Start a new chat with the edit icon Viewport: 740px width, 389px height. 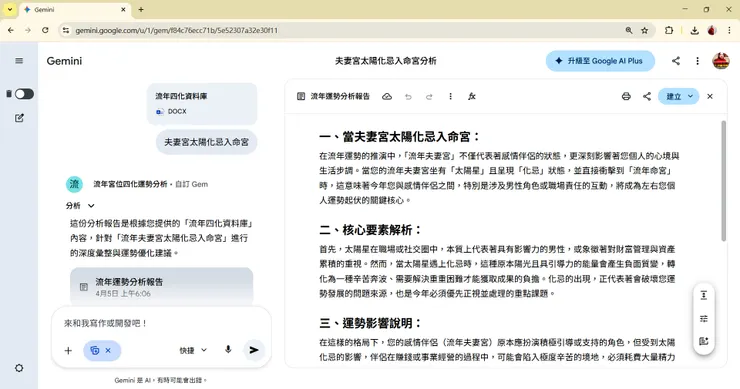point(19,118)
